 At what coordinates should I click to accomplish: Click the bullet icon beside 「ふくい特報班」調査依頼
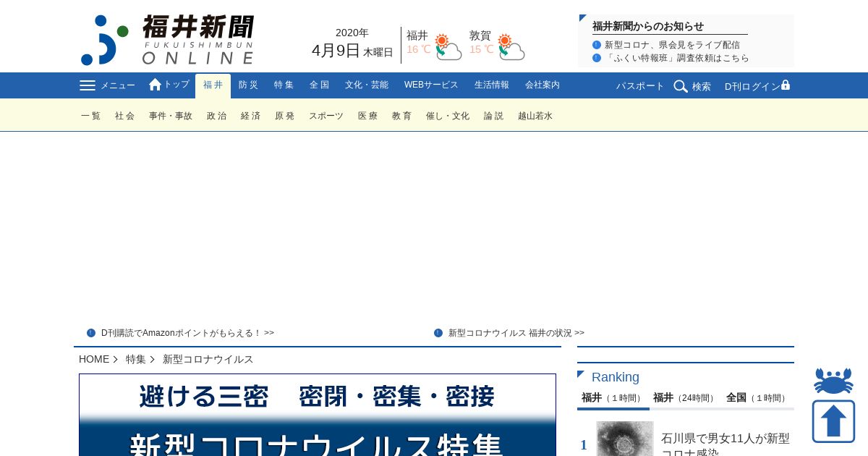point(597,58)
